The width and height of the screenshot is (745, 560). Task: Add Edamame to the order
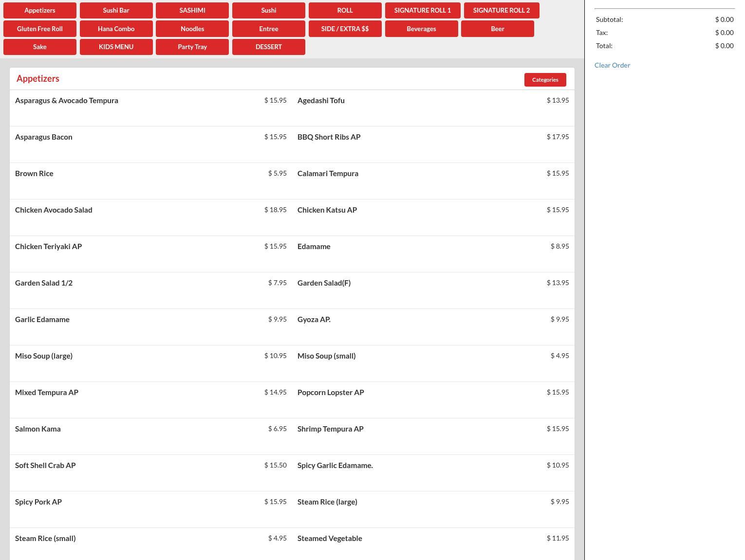(x=314, y=247)
